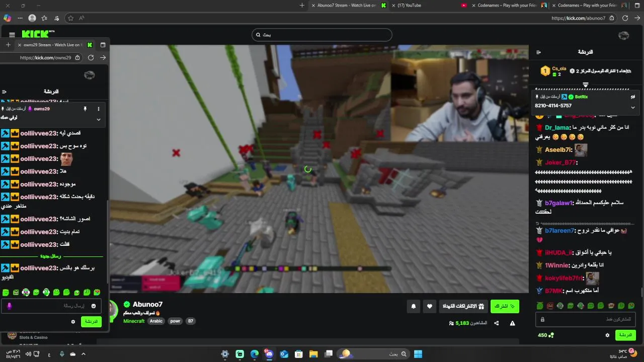Click the powr tag
This screenshot has width=644, height=362.
click(x=175, y=321)
